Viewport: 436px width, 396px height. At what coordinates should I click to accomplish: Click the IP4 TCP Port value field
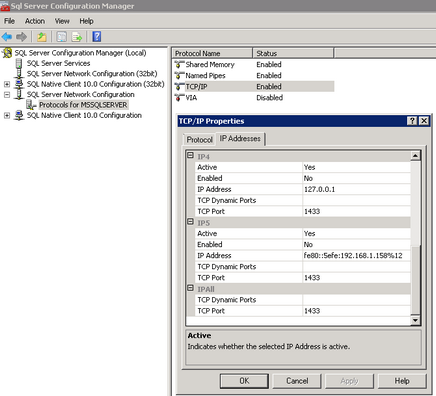pyautogui.click(x=356, y=211)
